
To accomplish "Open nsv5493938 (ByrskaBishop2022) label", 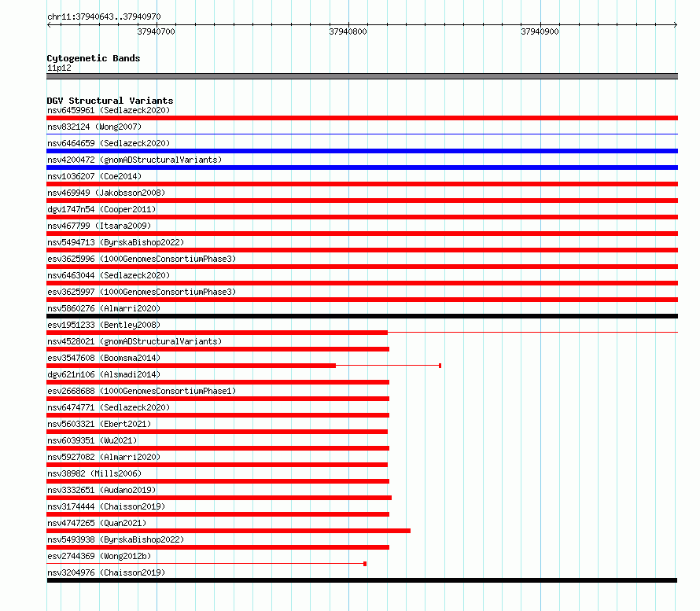I will (x=116, y=539).
